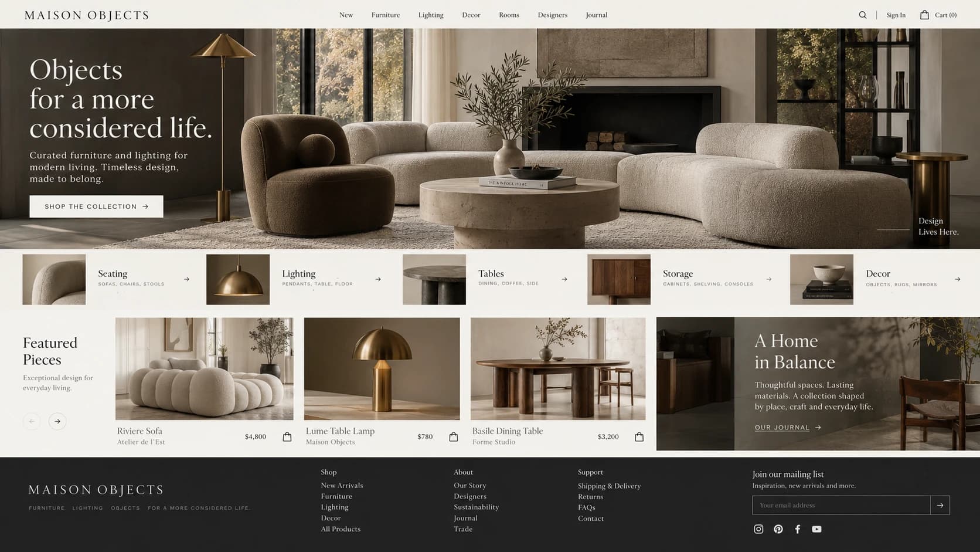Click the $4,800 price
The height and width of the screenshot is (552, 980).
(x=256, y=437)
